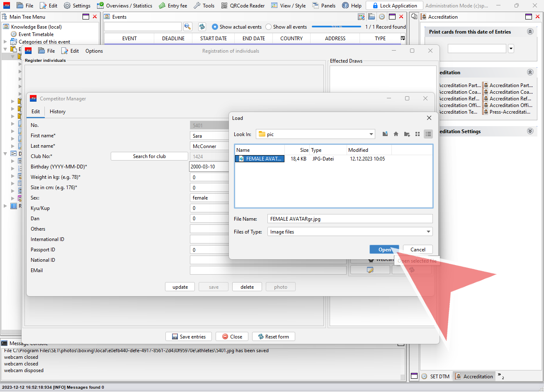The width and height of the screenshot is (544, 392).
Task: Switch to the History tab
Action: (x=57, y=112)
